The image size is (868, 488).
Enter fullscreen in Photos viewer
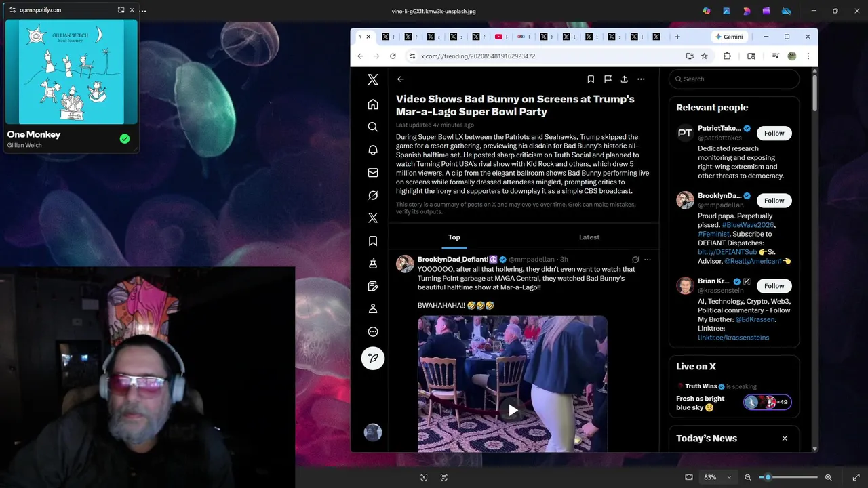[x=856, y=477]
